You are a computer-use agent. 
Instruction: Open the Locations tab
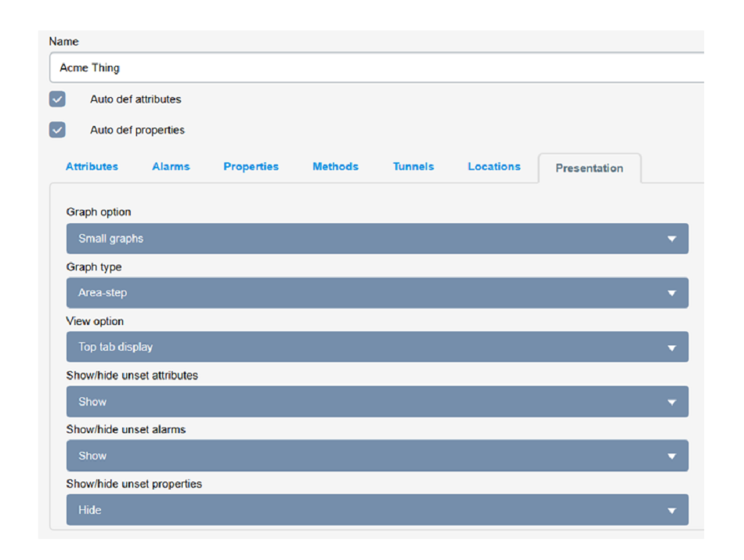click(494, 167)
